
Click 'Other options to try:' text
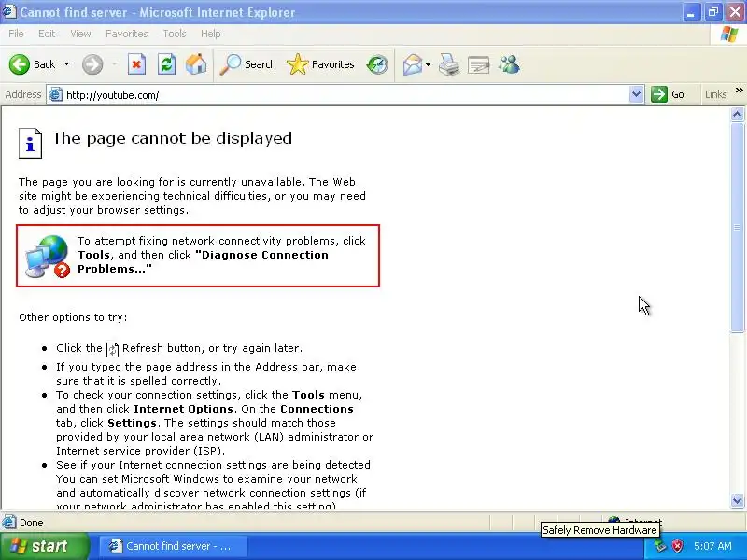pos(73,317)
